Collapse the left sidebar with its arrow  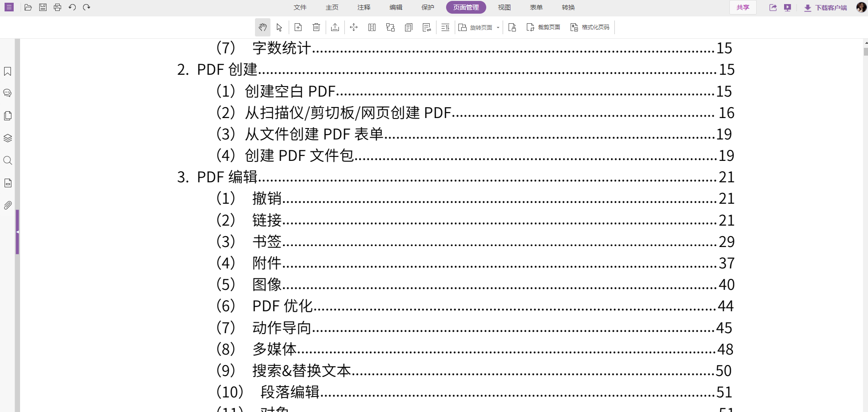(x=17, y=232)
